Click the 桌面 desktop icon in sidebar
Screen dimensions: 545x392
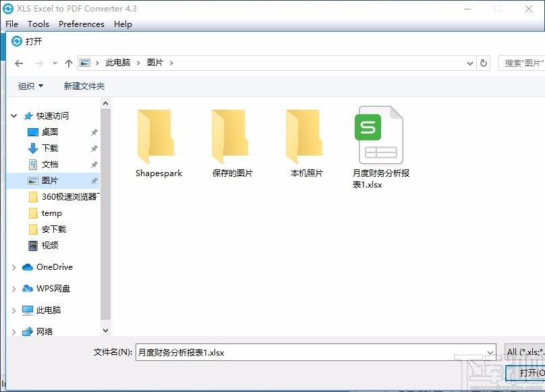click(x=33, y=132)
